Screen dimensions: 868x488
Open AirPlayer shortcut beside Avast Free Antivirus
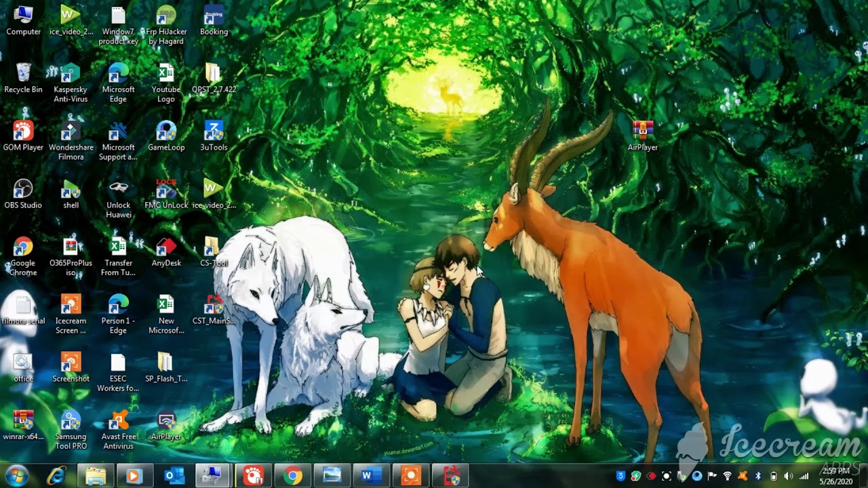(166, 425)
